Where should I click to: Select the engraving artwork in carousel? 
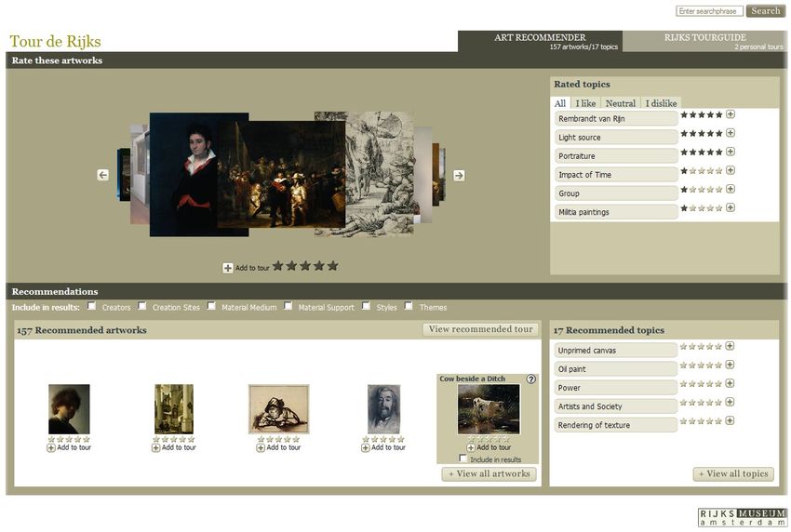[380, 175]
